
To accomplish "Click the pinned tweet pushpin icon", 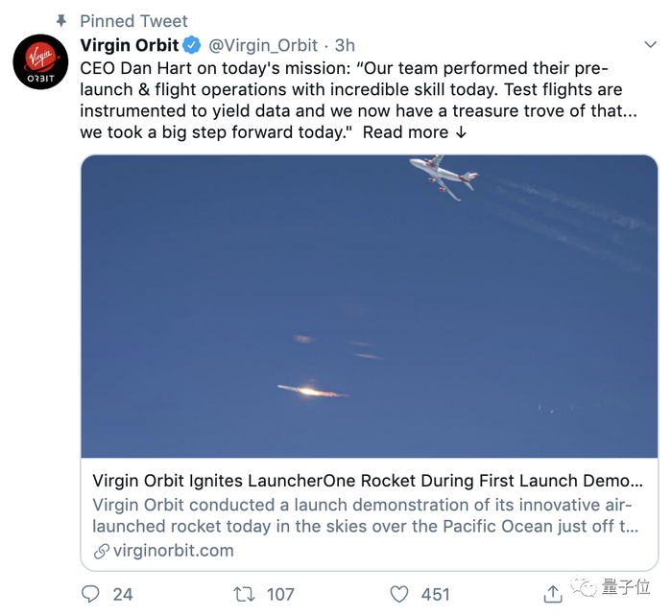I will pos(61,20).
